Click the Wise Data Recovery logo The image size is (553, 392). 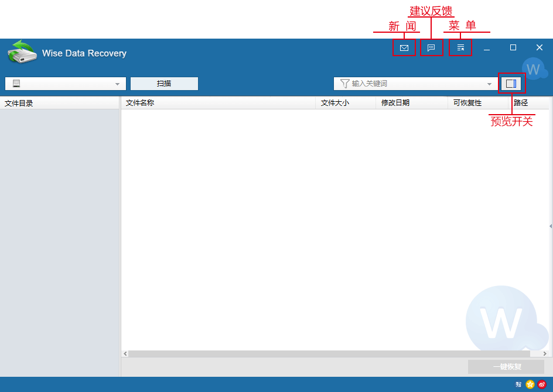(22, 53)
